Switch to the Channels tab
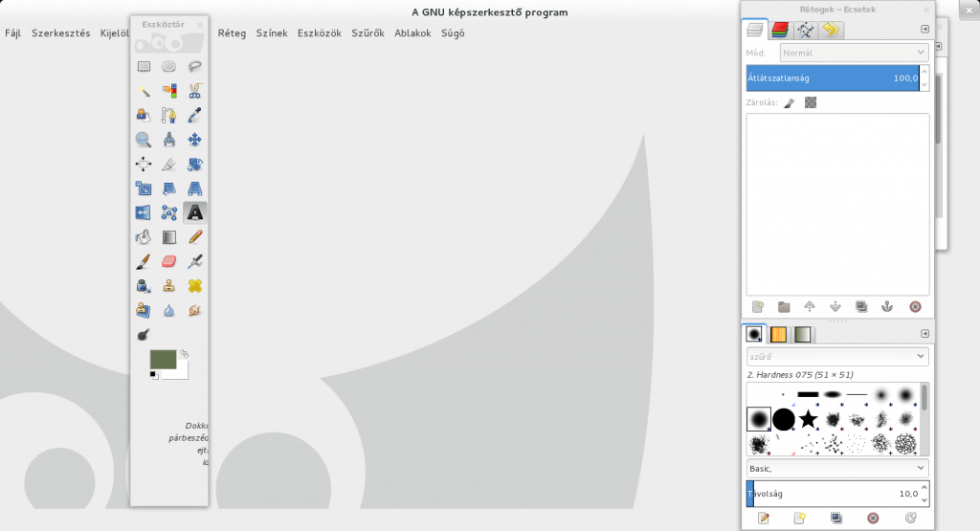Viewport: 980px width, 531px height. [780, 30]
